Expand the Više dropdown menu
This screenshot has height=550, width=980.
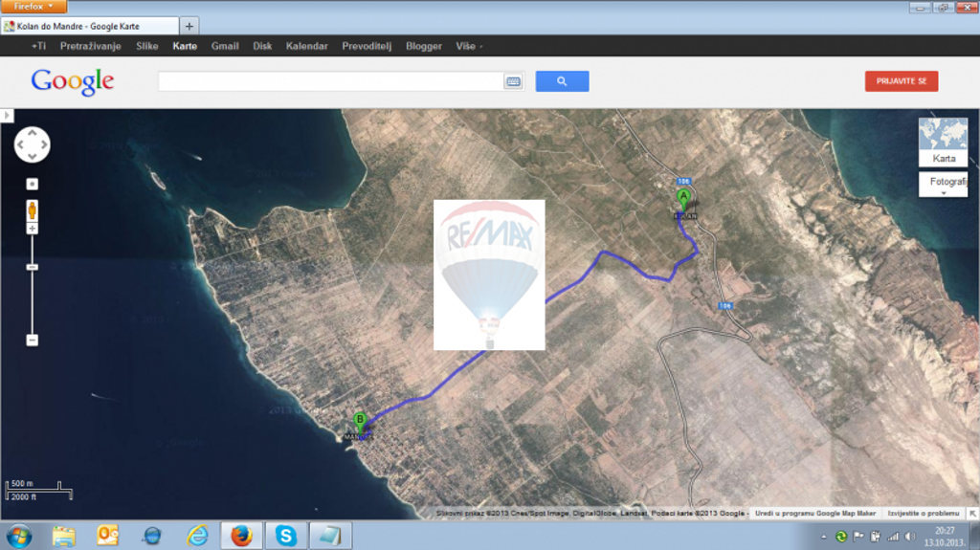coord(469,46)
